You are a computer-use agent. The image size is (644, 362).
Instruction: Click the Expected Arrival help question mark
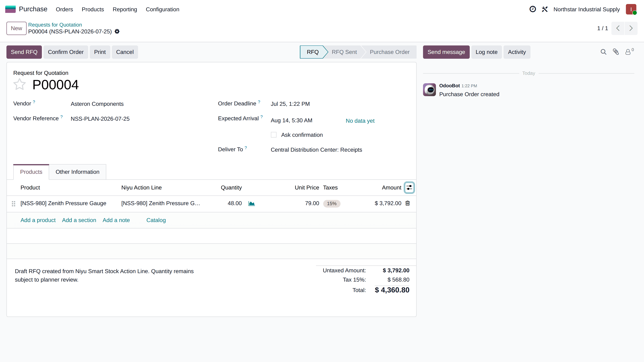(x=261, y=117)
